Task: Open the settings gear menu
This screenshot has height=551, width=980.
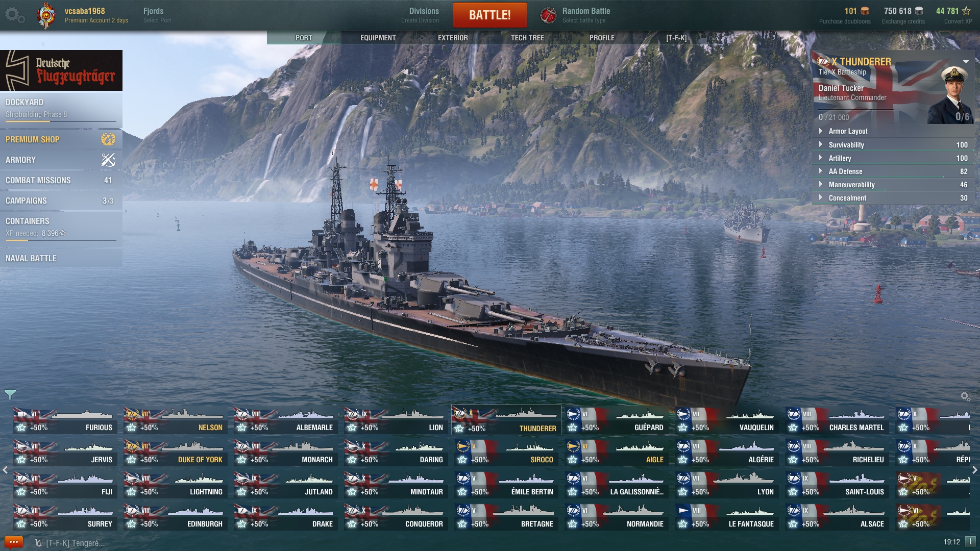Action: (x=14, y=15)
